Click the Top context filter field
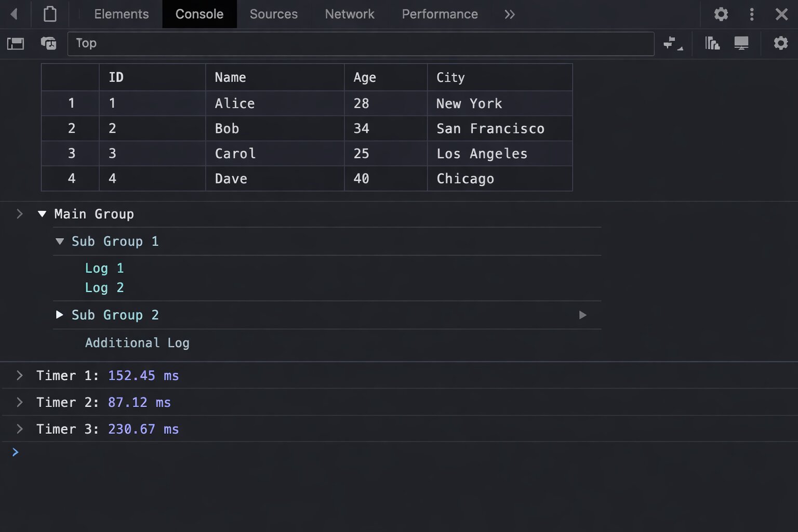The width and height of the screenshot is (798, 532). [361, 44]
